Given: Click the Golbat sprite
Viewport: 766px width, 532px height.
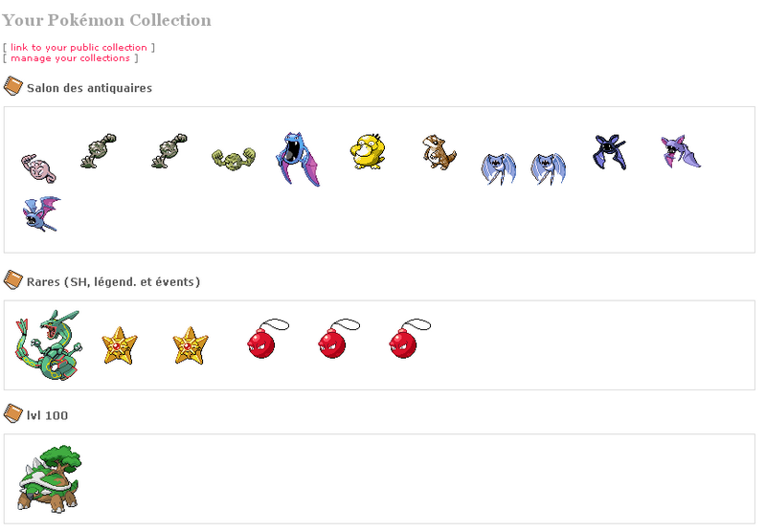Looking at the screenshot, I should 297,158.
